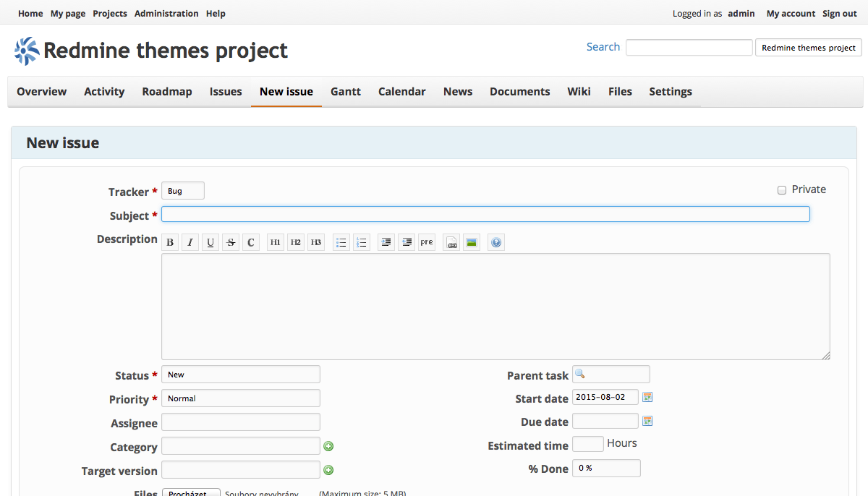The image size is (868, 496).
Task: Switch to the Overview tab
Action: tap(42, 92)
